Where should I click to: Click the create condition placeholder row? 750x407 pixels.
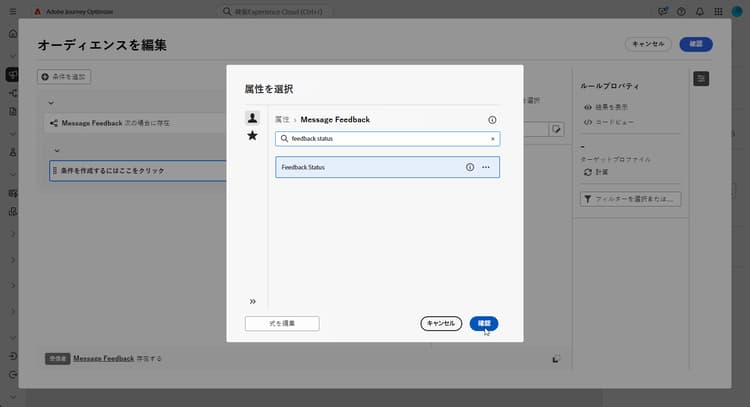point(138,171)
